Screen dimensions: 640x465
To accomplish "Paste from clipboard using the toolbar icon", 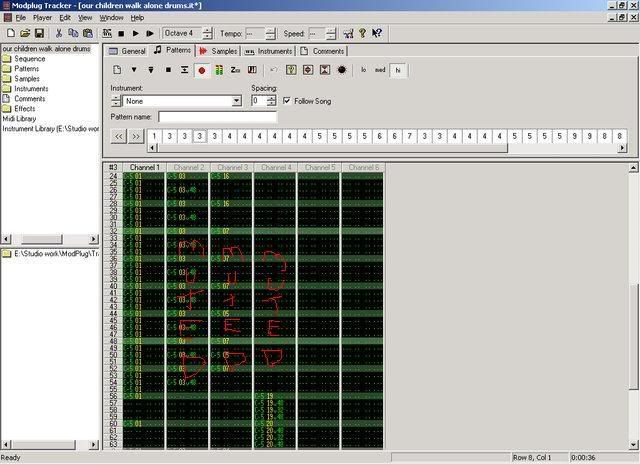I will pyautogui.click(x=87, y=33).
